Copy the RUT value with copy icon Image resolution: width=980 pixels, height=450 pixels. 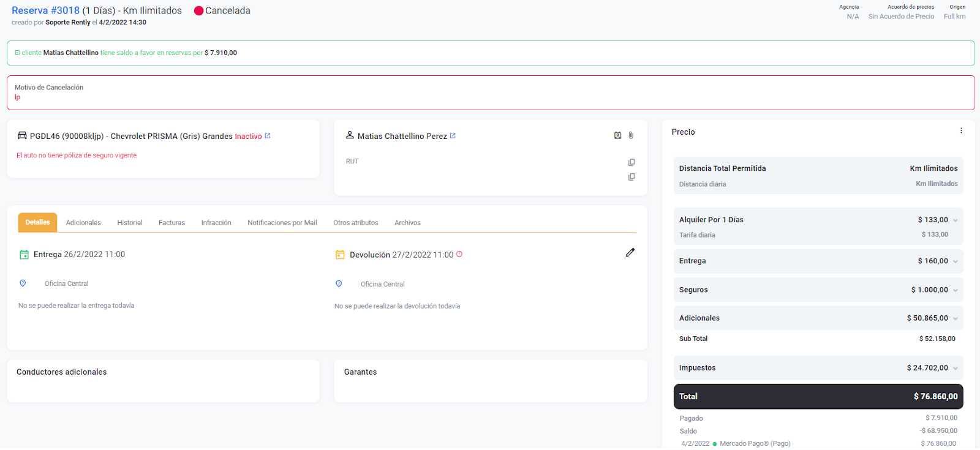(631, 162)
